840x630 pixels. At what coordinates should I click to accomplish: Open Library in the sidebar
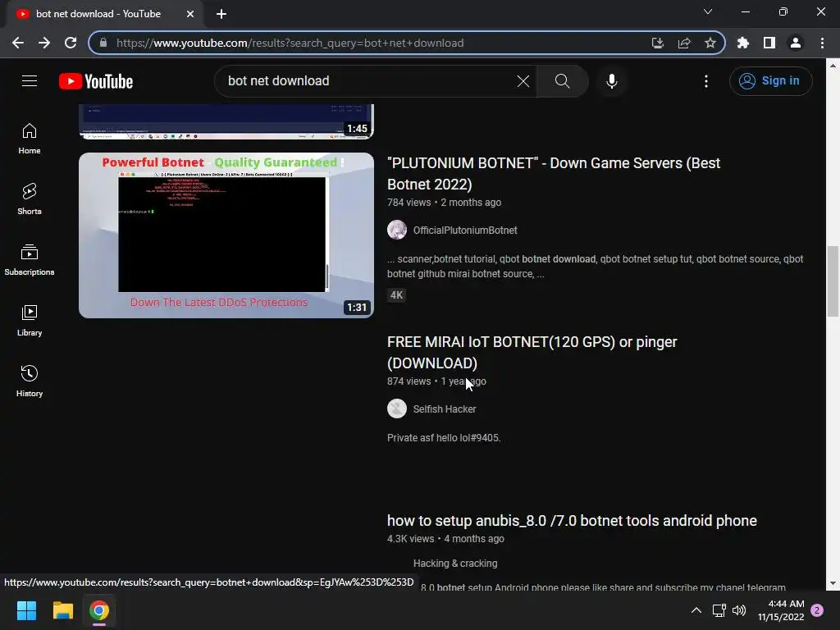(x=30, y=320)
